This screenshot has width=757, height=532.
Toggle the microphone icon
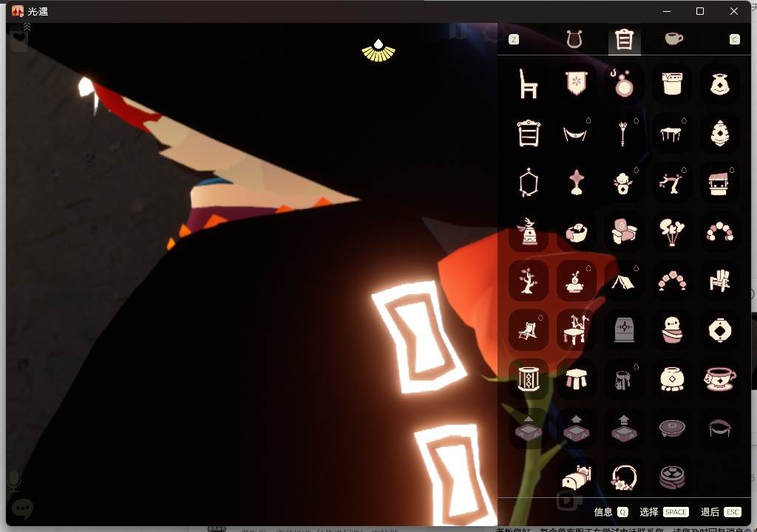coord(14,481)
